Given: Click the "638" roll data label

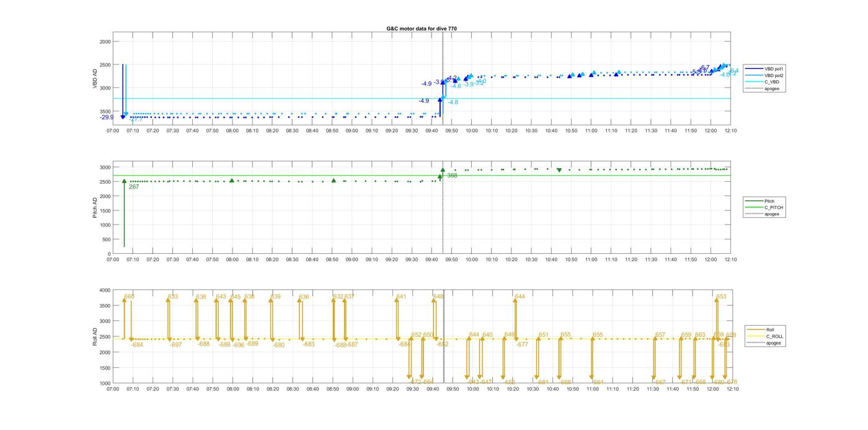Looking at the screenshot, I should pos(201,297).
